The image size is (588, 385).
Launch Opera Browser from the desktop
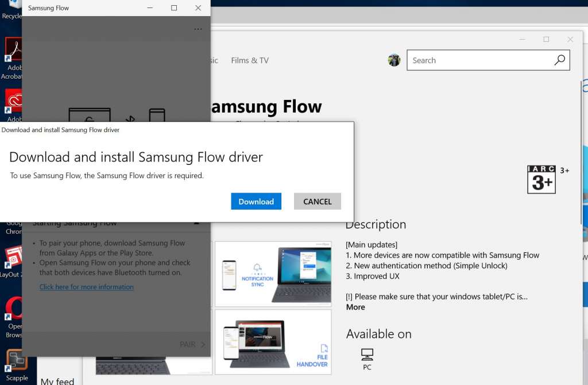coord(14,310)
